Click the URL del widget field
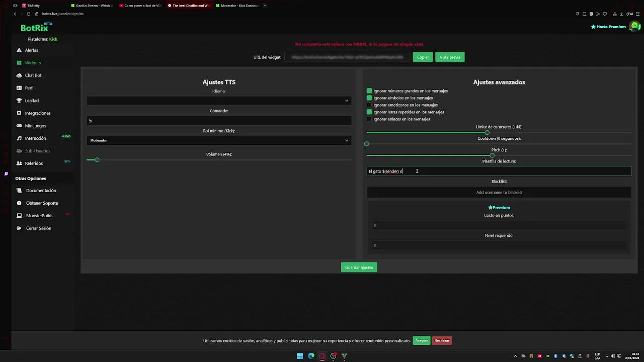Image resolution: width=644 pixels, height=362 pixels. coord(347,57)
